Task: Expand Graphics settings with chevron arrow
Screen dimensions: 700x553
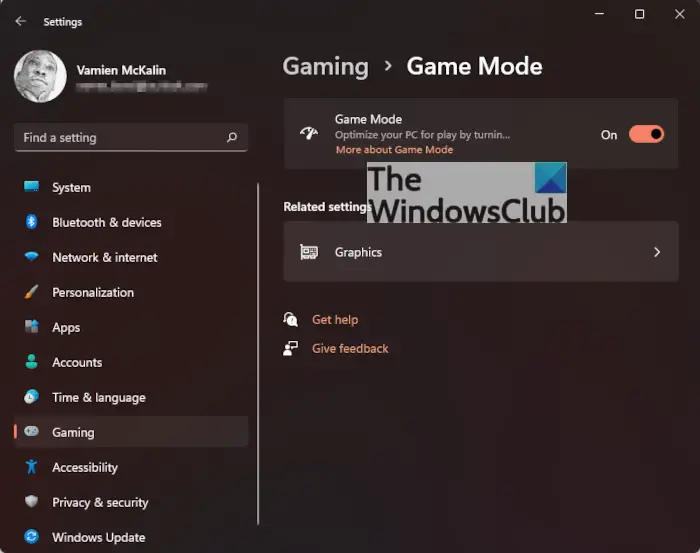Action: [657, 252]
